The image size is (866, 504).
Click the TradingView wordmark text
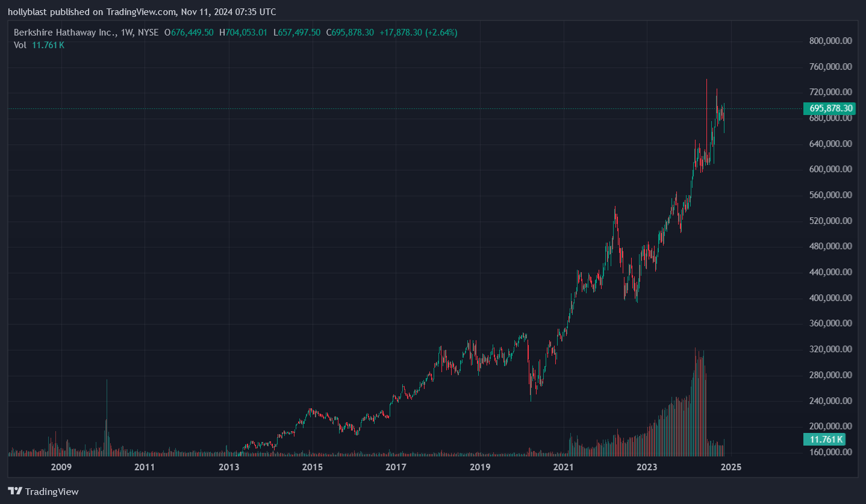click(x=52, y=492)
